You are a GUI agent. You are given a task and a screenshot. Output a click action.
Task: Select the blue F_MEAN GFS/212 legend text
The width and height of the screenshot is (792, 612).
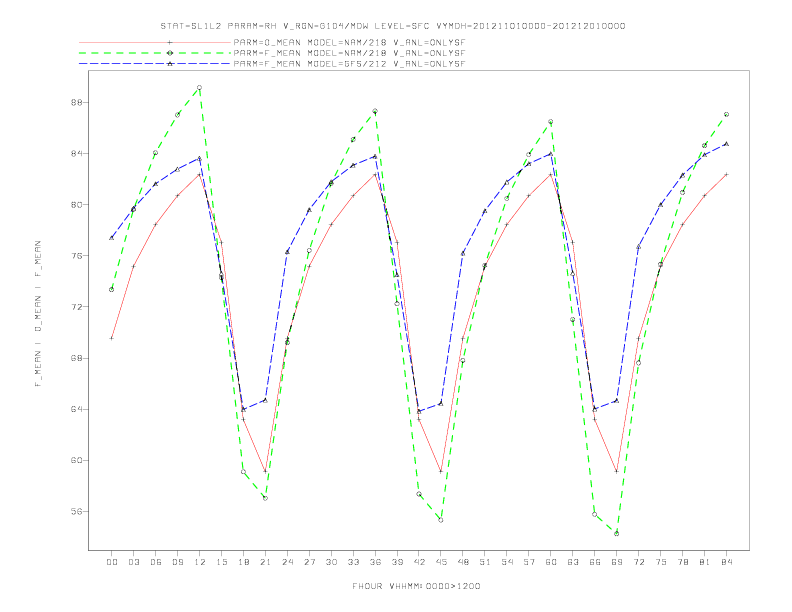(349, 64)
